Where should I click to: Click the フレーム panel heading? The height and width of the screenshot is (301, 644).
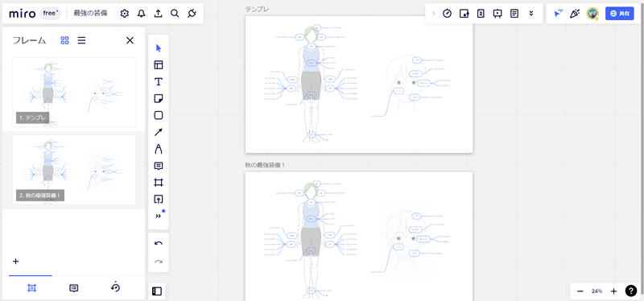[29, 40]
